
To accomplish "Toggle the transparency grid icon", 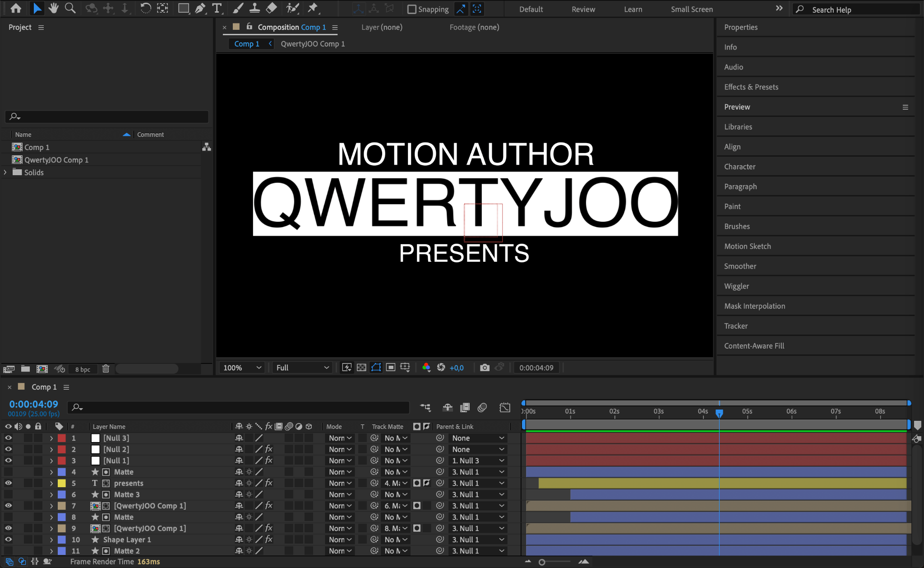I will coord(361,368).
